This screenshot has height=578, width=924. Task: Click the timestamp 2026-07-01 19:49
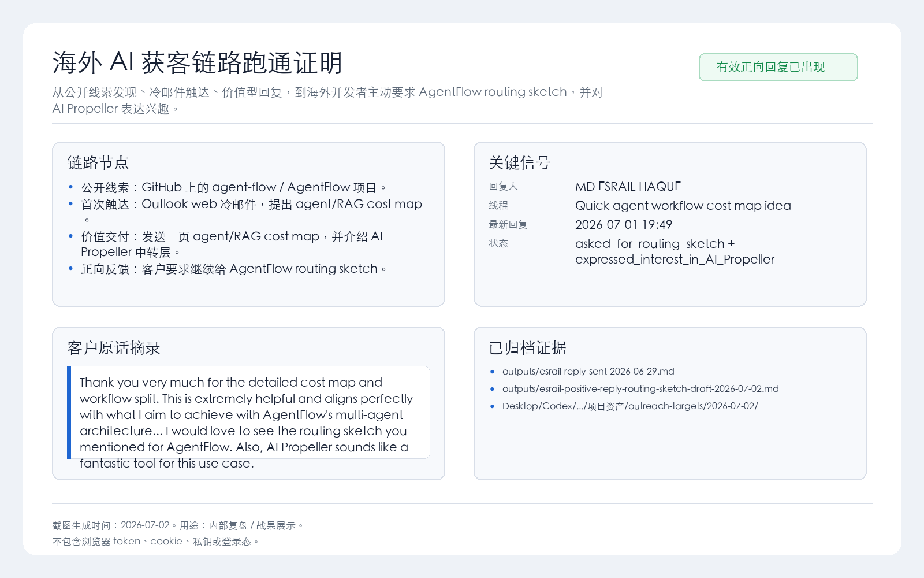[623, 224]
